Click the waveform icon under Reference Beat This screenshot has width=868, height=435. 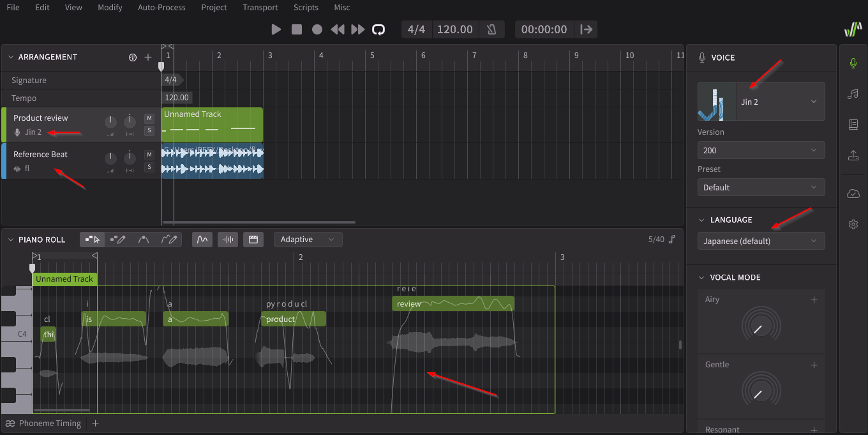tap(17, 169)
